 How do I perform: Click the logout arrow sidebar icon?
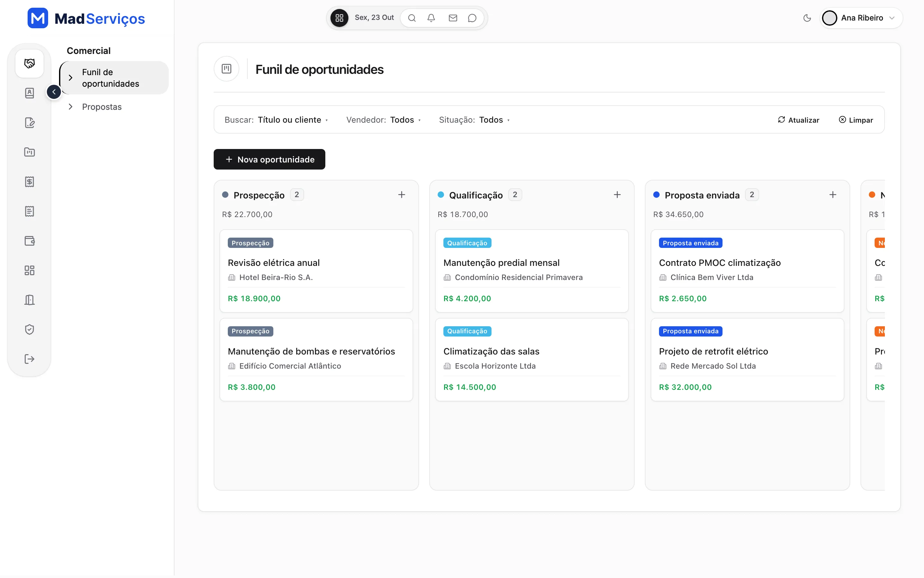[x=30, y=359]
